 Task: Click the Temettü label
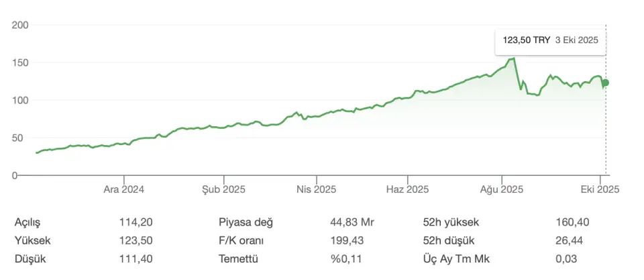coord(238,259)
